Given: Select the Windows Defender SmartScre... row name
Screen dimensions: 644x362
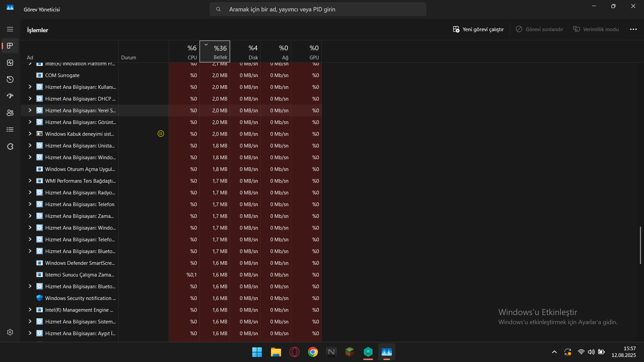Looking at the screenshot, I should [x=80, y=263].
